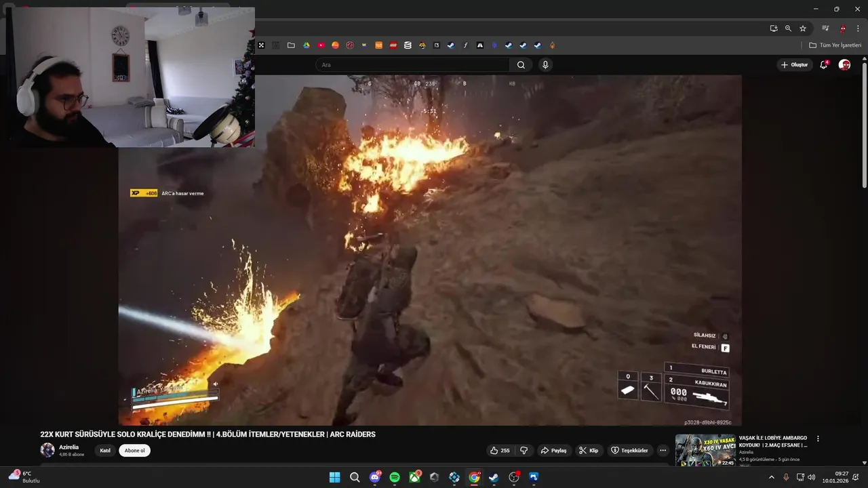The image size is (868, 488).
Task: Open Tüm Yer İşaretleri bookmarks folder
Action: (835, 45)
